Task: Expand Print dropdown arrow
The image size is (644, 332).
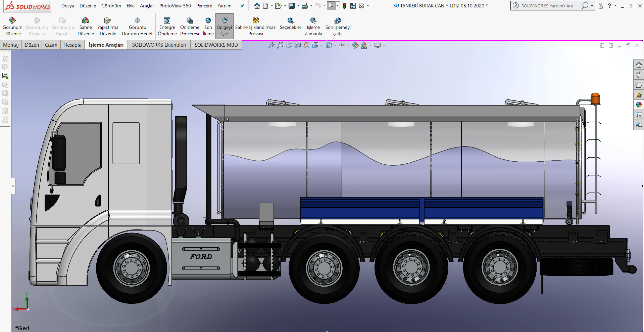Action: pyautogui.click(x=311, y=6)
